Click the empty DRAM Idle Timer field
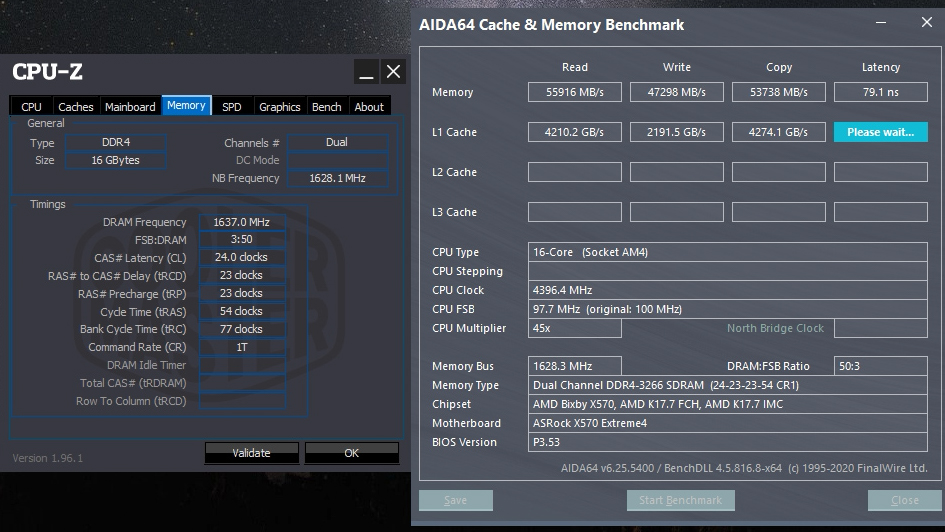Screen dimensions: 945x532 click(x=242, y=365)
